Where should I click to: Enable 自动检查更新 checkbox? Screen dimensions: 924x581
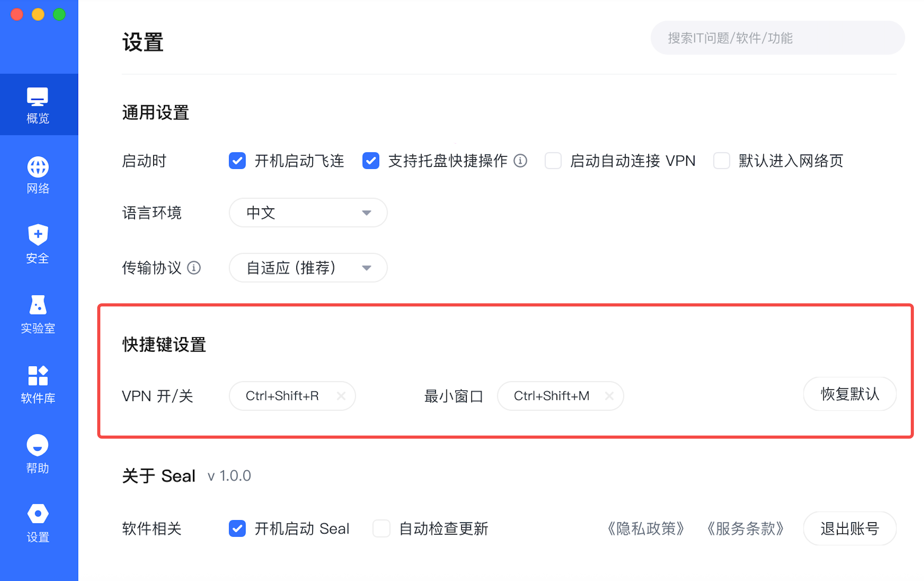tap(381, 528)
